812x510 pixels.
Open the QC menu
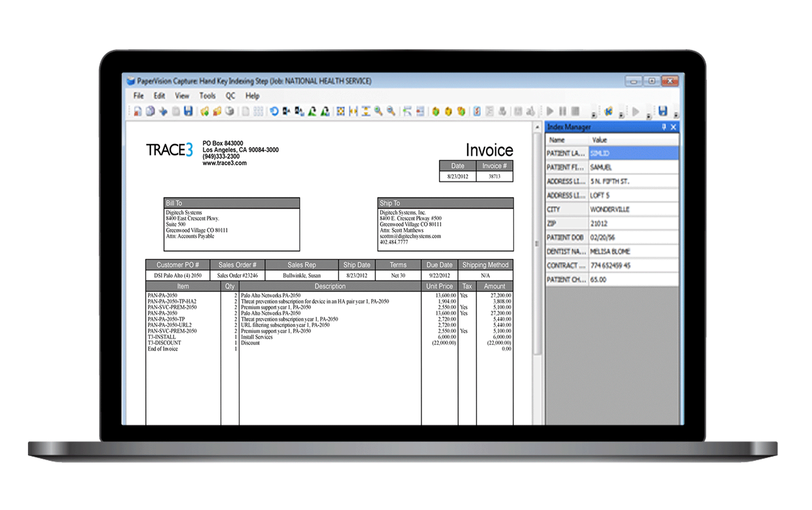coord(230,95)
